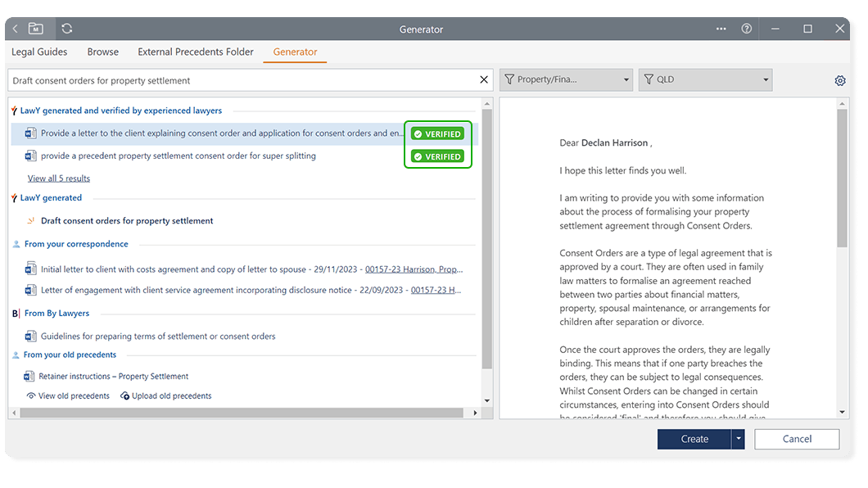Screen dimensions: 868x488
Task: Select 'Draft consent orders for property settlement' generated item
Action: [127, 221]
